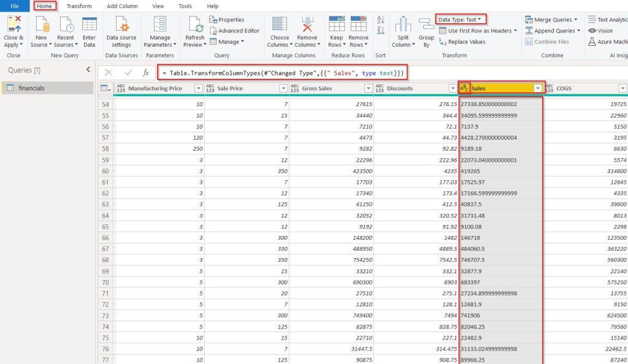The height and width of the screenshot is (364, 628).
Task: Open query Properties
Action: point(227,20)
